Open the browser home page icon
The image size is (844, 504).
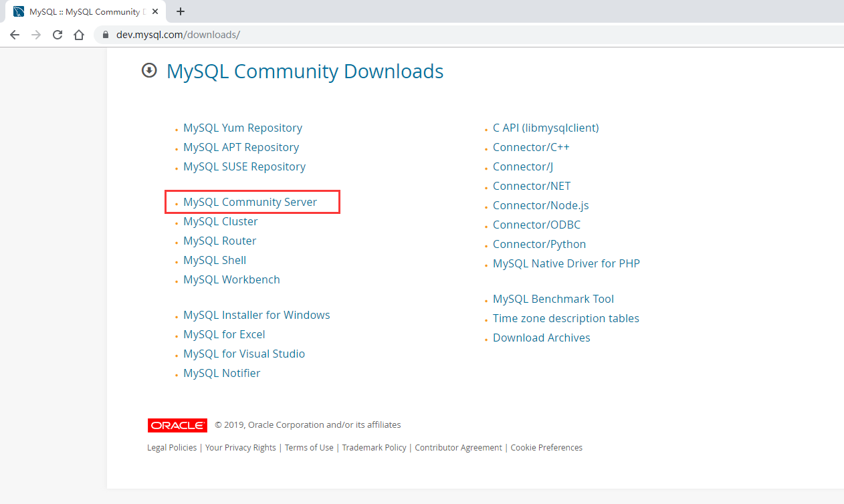(x=79, y=35)
